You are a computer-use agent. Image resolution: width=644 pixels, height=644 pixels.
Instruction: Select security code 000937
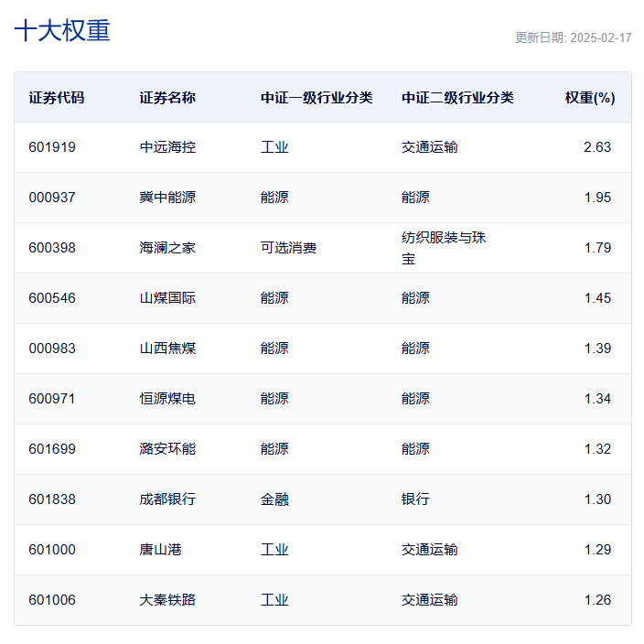[x=52, y=198]
